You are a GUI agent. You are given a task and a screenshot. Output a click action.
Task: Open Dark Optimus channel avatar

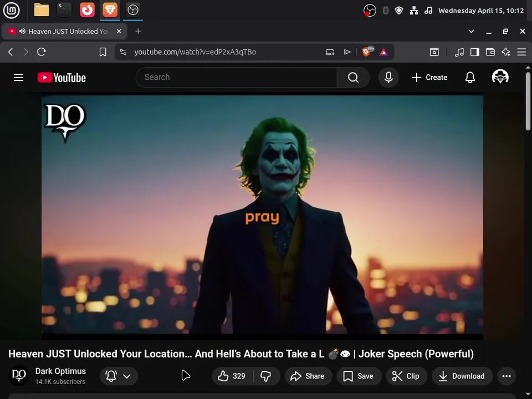[x=19, y=375]
